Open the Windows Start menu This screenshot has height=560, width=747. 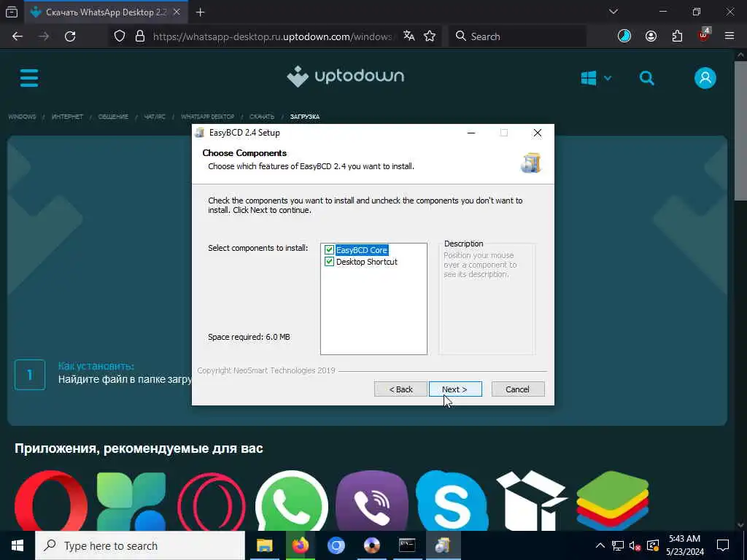[x=18, y=545]
